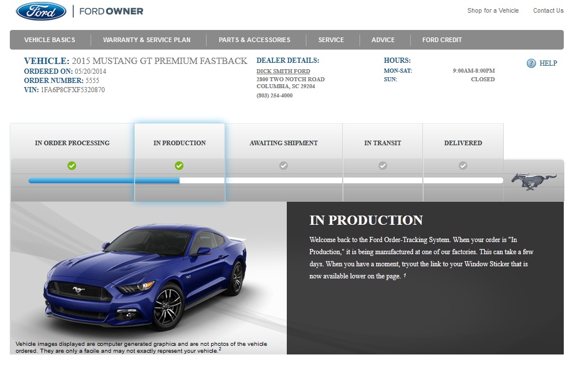
Task: Click the gray checkmark under Delivered
Action: tap(463, 165)
